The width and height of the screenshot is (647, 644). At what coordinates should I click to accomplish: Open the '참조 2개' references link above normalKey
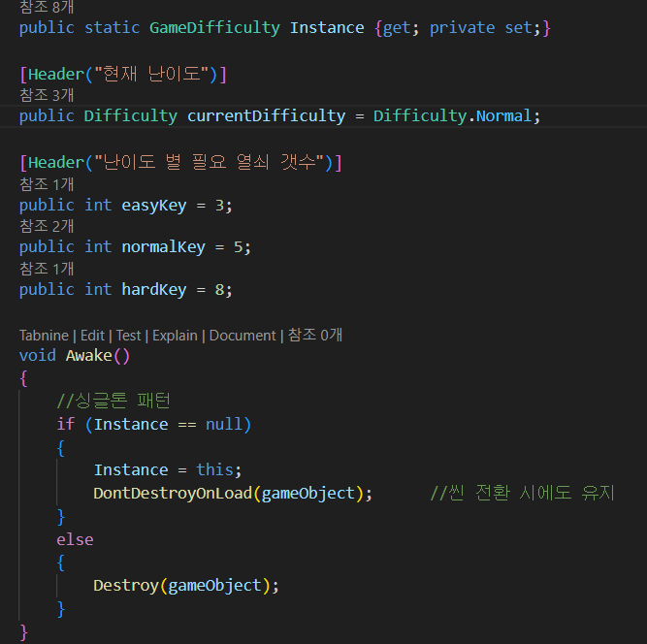(47, 226)
